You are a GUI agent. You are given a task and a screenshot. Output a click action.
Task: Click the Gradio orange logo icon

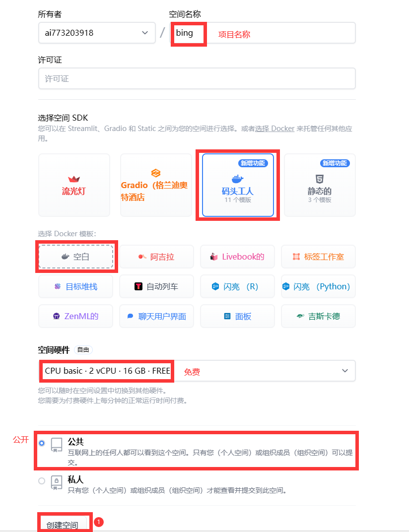156,173
